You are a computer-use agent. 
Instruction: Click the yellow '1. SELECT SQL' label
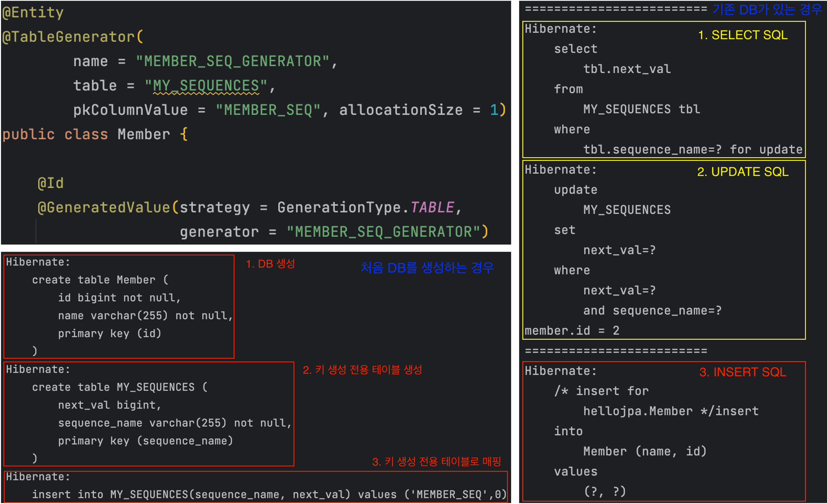pos(742,35)
